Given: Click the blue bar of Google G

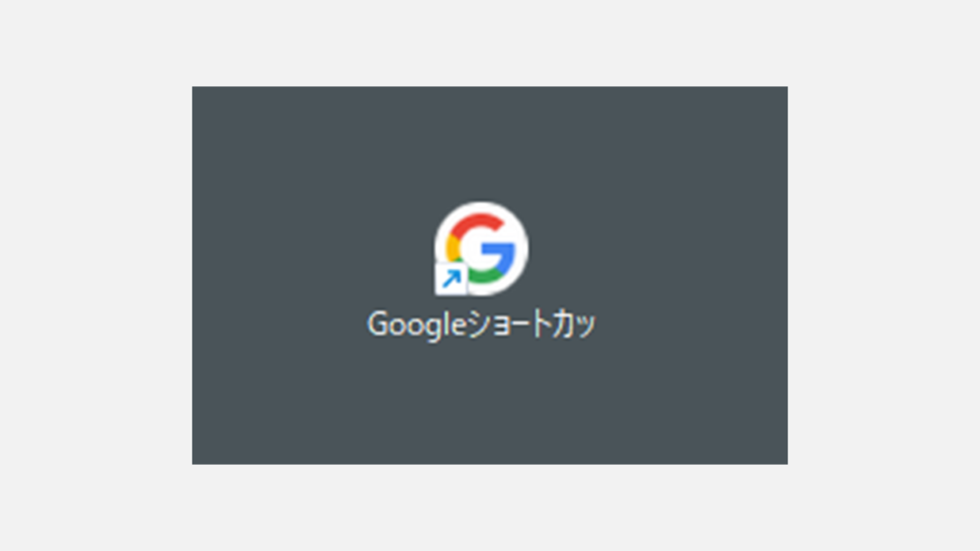Looking at the screenshot, I should click(x=499, y=252).
